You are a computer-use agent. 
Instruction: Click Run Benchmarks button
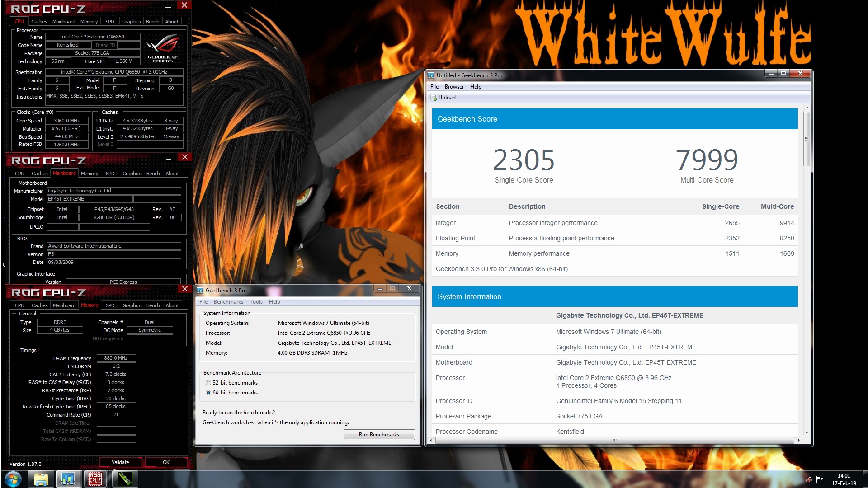point(379,435)
